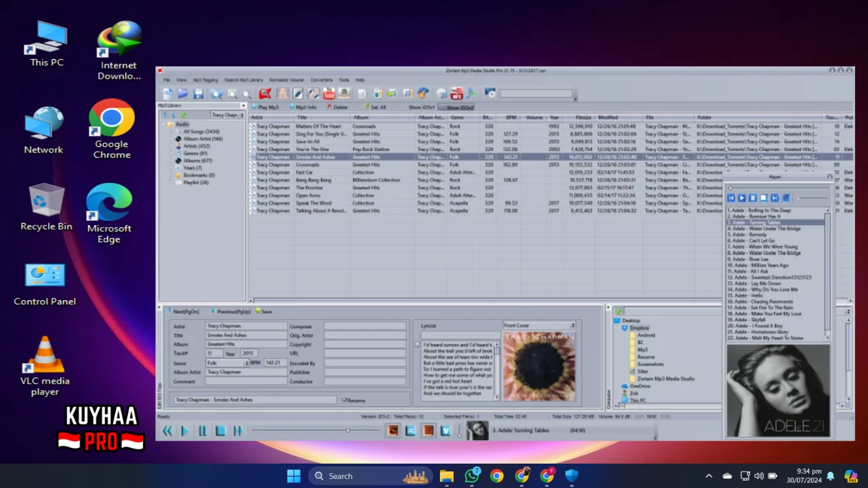Click Pause in the floating Player window

(x=753, y=198)
